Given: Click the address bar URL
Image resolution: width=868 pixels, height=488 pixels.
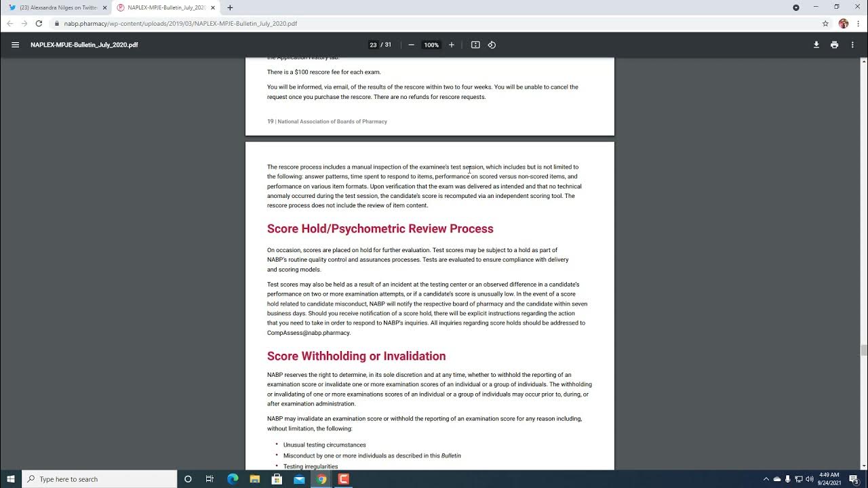Looking at the screenshot, I should click(180, 24).
